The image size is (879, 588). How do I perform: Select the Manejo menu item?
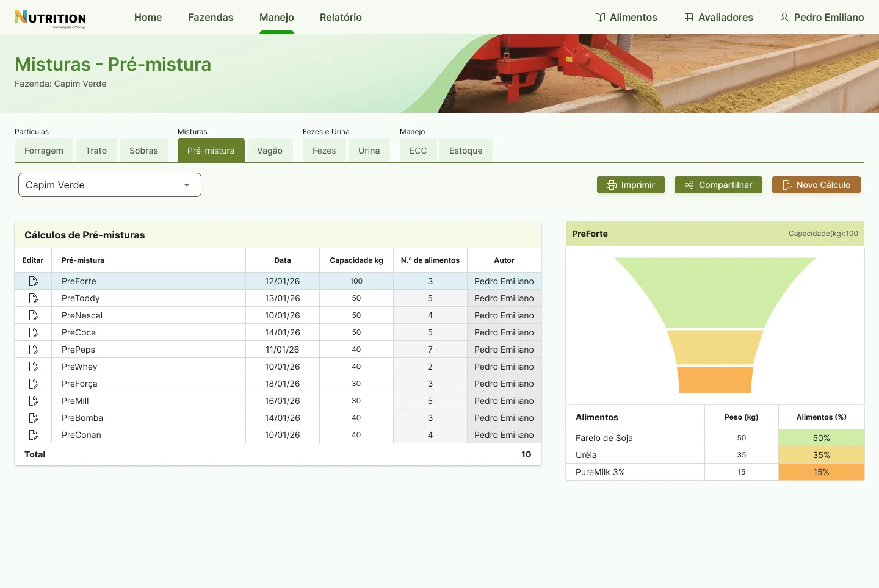277,18
